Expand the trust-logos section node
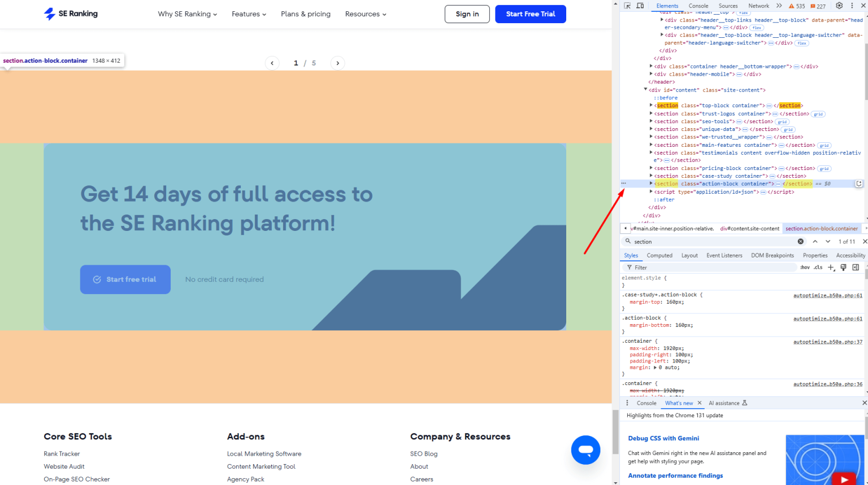Image resolution: width=868 pixels, height=485 pixels. coord(651,113)
